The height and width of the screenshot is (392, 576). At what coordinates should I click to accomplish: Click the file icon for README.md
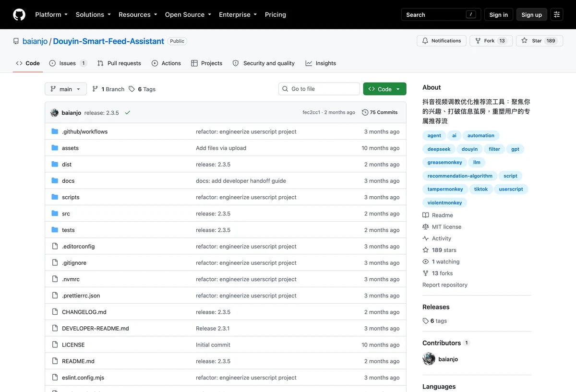click(55, 361)
